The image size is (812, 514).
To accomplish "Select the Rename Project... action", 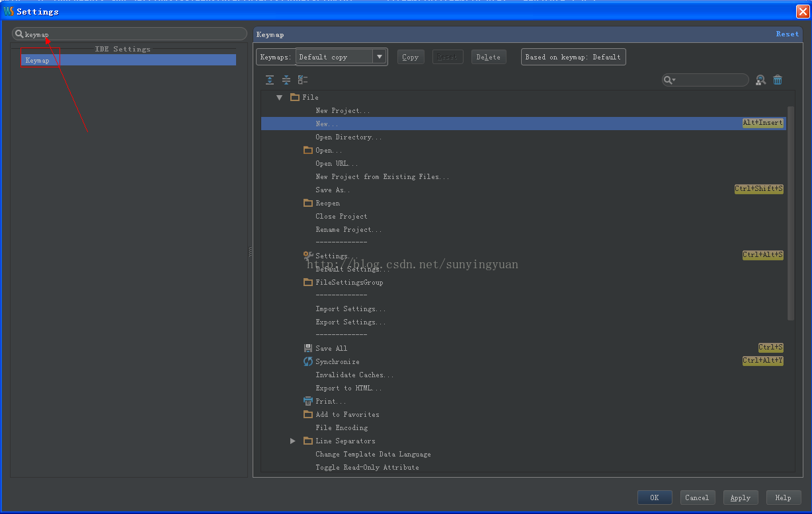I will [348, 229].
